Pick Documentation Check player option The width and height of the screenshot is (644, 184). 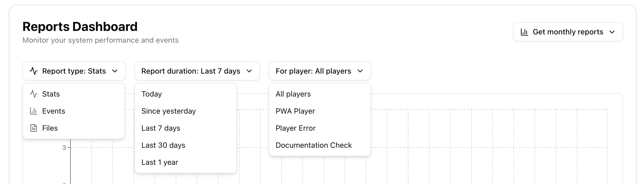click(x=313, y=145)
